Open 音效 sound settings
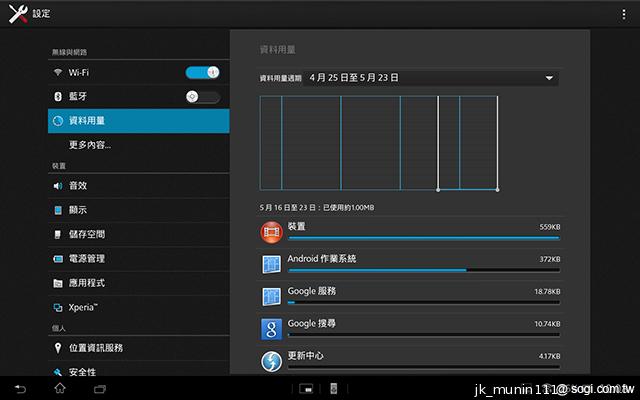Viewport: 640px width, 400px height. pyautogui.click(x=139, y=186)
